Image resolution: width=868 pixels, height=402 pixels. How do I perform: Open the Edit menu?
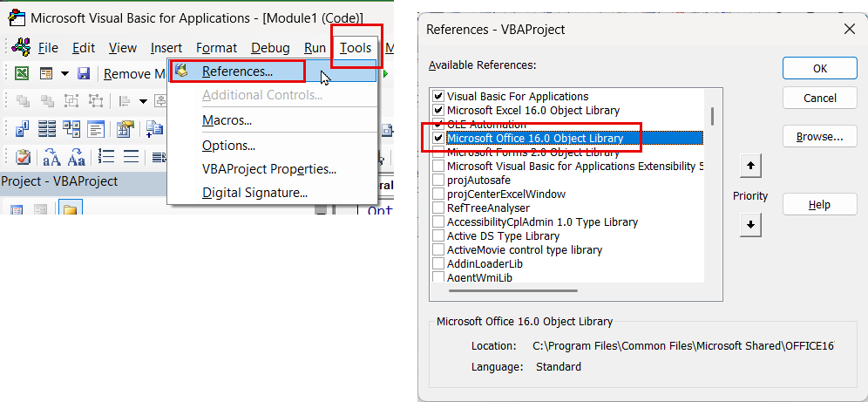84,48
